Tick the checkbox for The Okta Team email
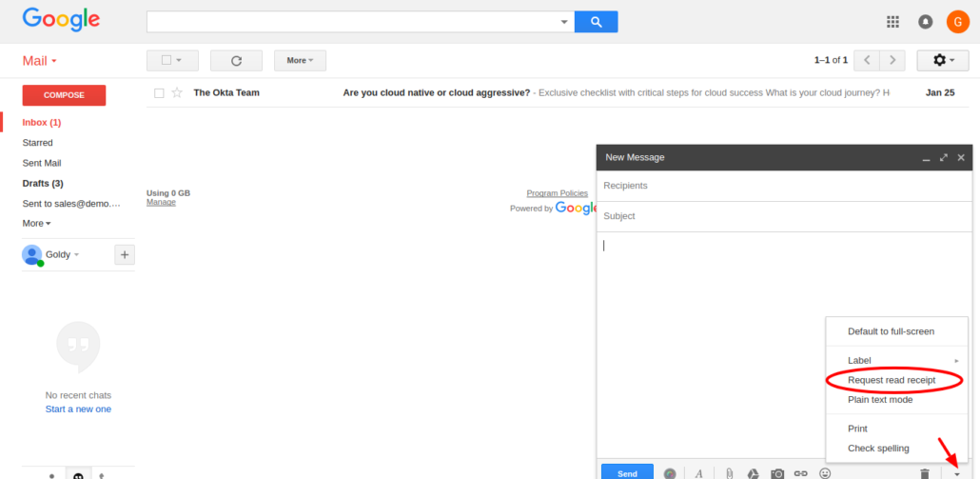Viewport: 980px width, 479px height. point(159,93)
